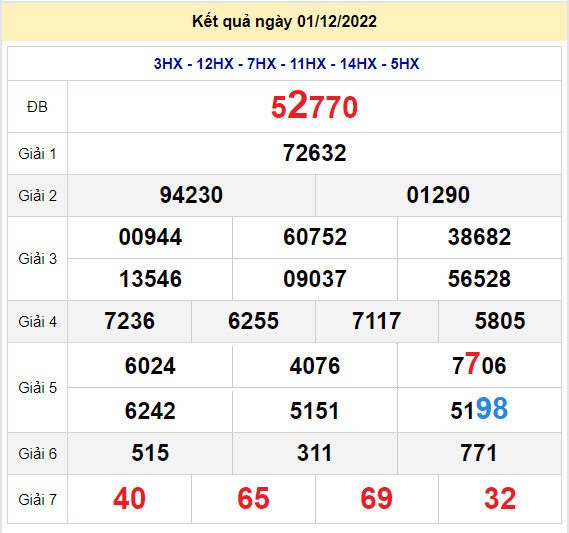
Task: Click the special prize number 52770
Action: pos(314,106)
